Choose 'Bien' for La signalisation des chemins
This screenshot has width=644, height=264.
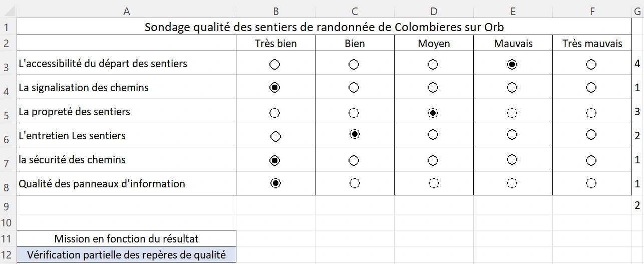pos(354,88)
